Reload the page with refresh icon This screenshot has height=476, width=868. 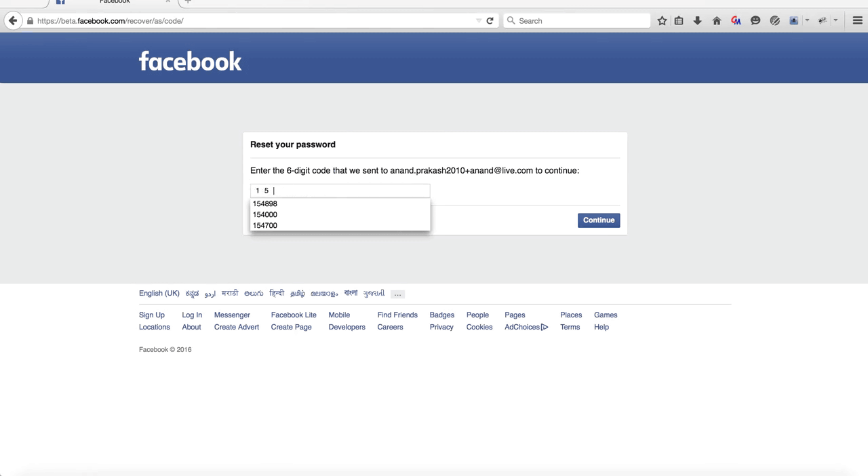(490, 21)
